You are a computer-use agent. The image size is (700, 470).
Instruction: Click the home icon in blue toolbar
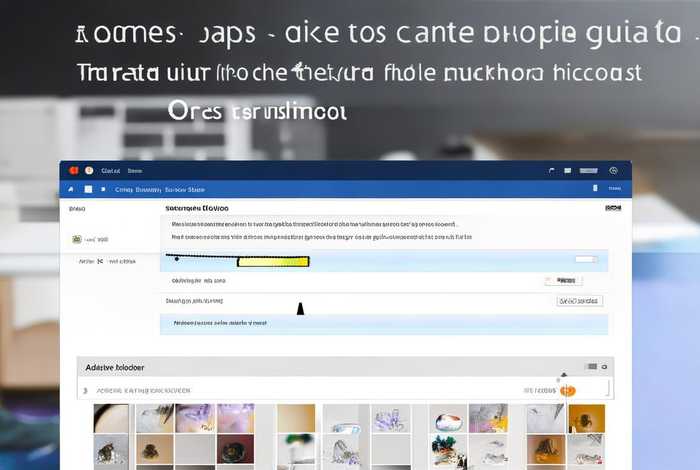[71, 189]
